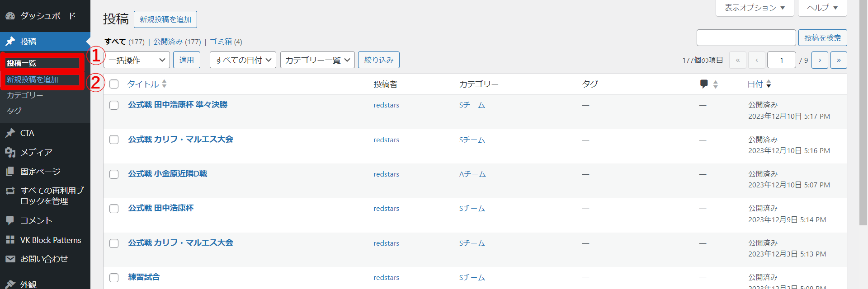Open the カテゴリー一覧 category dropdown
This screenshot has height=289, width=868.
point(317,60)
